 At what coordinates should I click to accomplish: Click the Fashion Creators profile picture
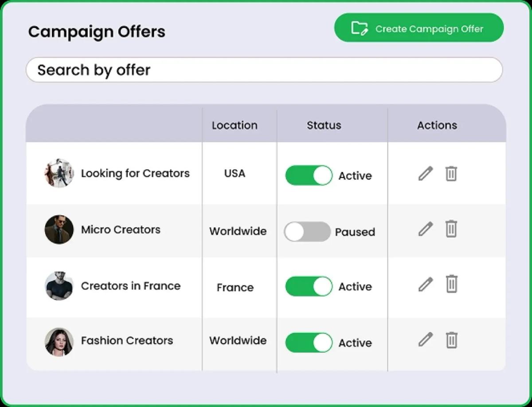(59, 342)
